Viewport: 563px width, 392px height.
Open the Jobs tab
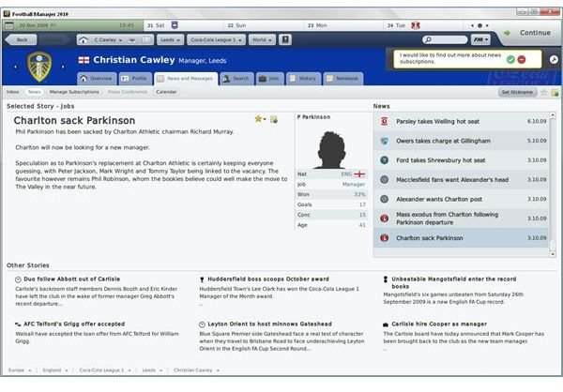[269, 79]
